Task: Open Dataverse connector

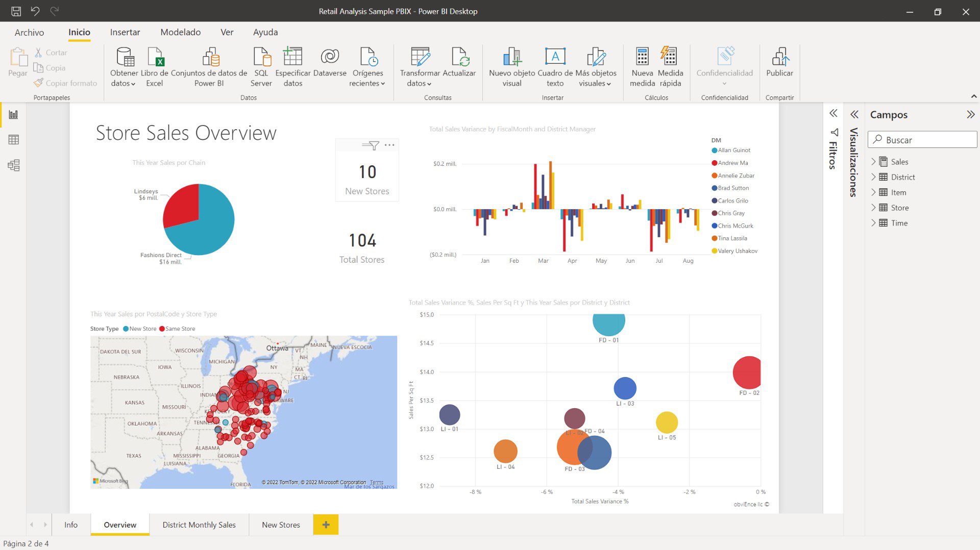Action: 330,62
